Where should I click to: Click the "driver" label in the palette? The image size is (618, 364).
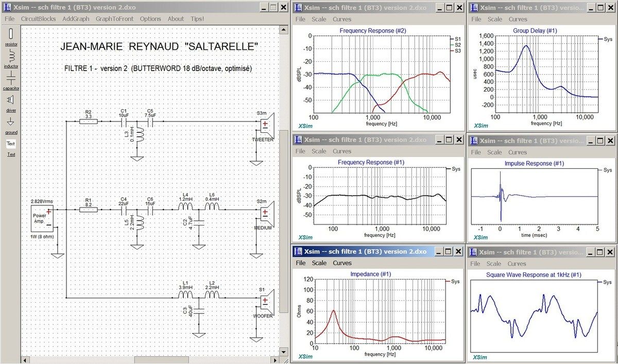coord(11,110)
